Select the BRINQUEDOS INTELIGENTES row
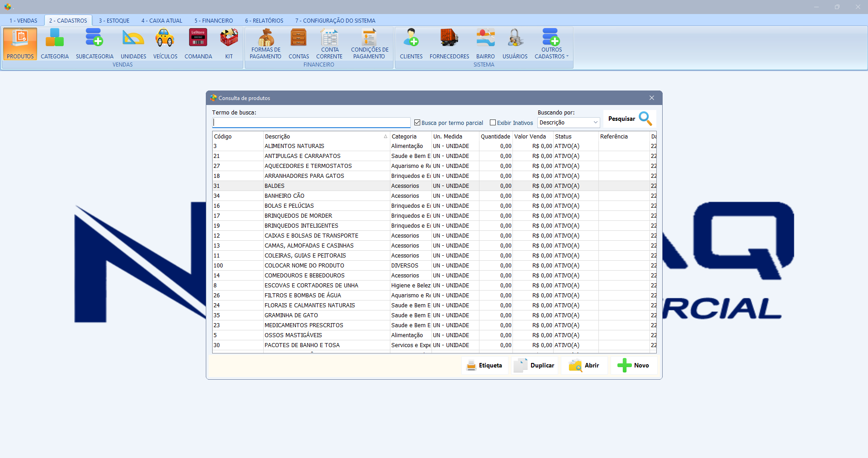The image size is (868, 458). [434, 226]
